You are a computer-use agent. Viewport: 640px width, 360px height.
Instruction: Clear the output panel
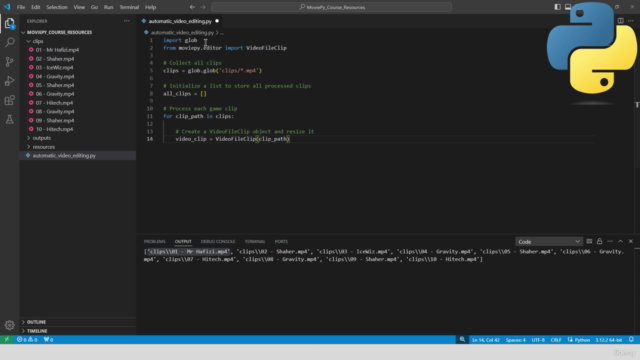tap(589, 241)
